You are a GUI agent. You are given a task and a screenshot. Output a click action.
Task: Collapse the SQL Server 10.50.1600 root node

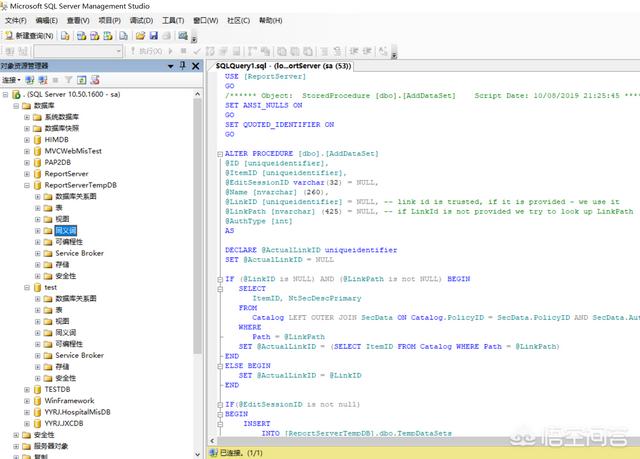pos(5,95)
